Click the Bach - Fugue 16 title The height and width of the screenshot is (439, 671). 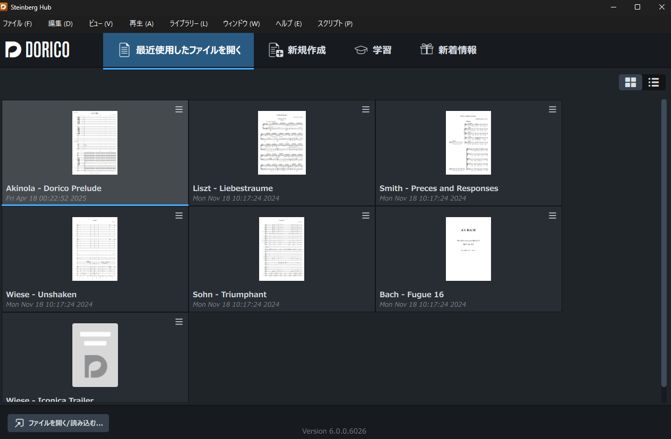[x=411, y=294]
